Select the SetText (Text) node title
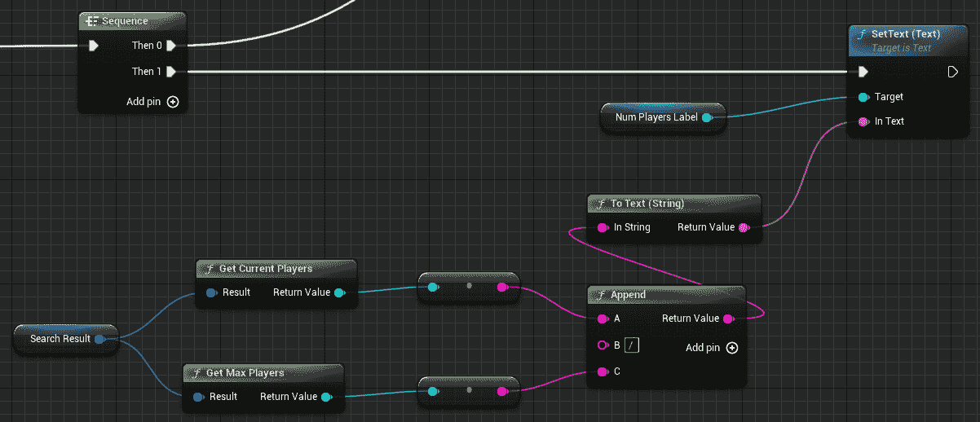 click(x=906, y=34)
